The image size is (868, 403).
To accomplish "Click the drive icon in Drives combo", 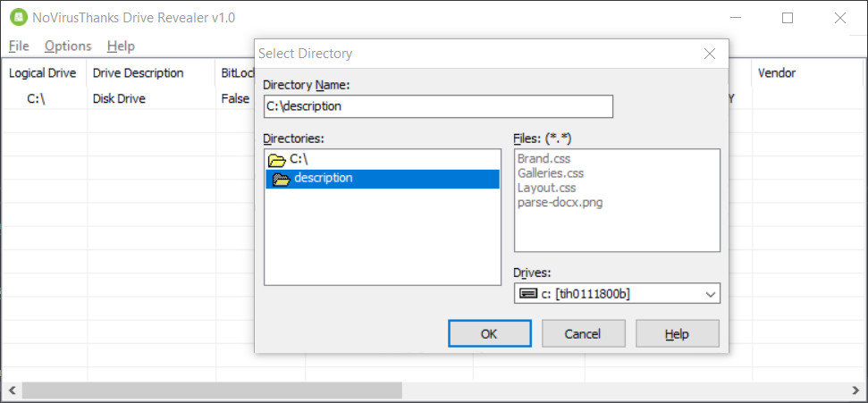I will pos(528,294).
